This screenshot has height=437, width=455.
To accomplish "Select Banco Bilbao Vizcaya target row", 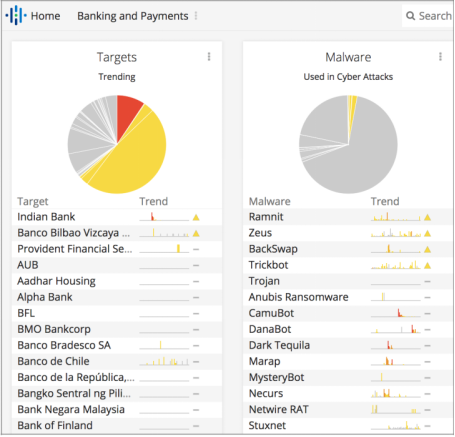I will coord(117,233).
